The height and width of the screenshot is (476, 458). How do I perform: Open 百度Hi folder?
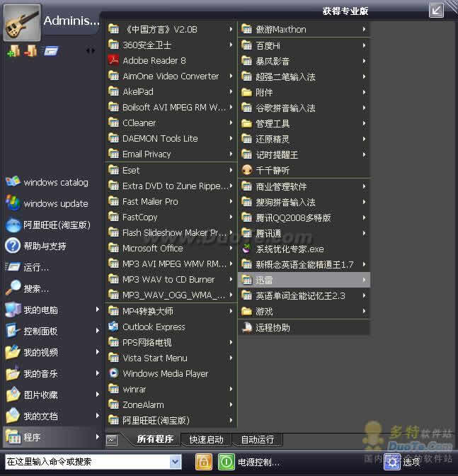[304, 45]
